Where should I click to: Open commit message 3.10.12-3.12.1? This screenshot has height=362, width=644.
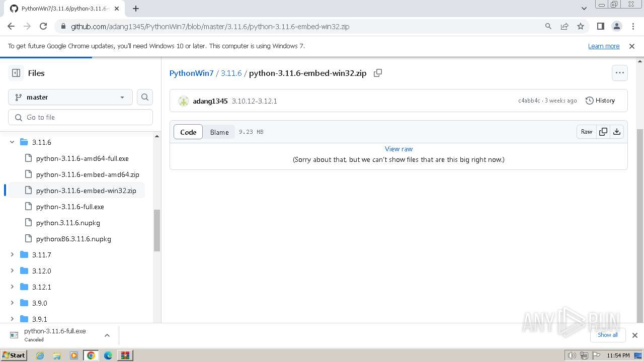[x=255, y=101]
